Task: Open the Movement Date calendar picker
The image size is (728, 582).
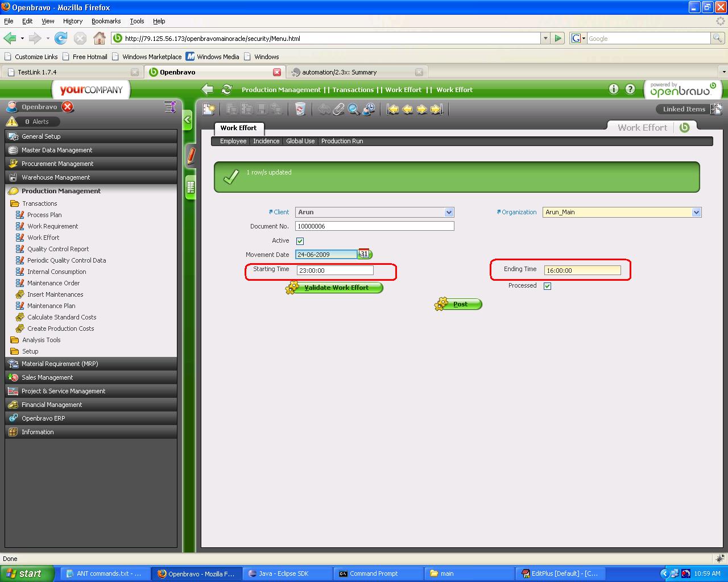Action: [365, 254]
